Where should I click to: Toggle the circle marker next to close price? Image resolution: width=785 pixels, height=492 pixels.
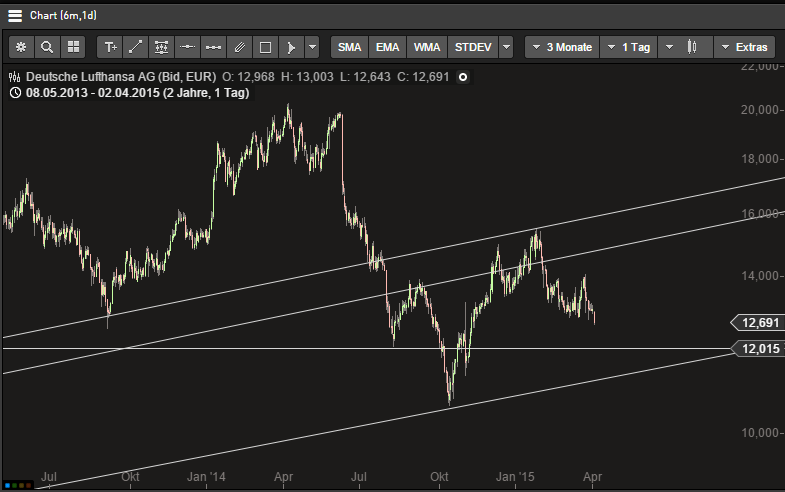[x=463, y=77]
